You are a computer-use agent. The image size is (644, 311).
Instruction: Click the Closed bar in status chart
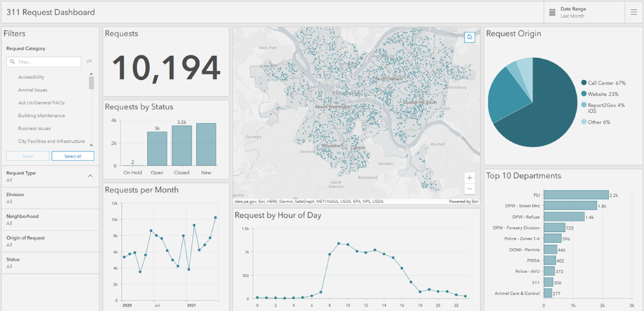(182, 145)
